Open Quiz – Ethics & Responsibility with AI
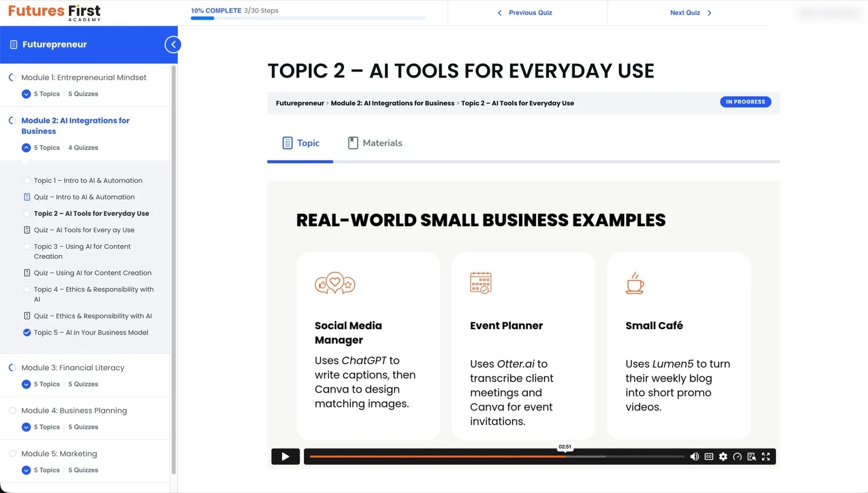This screenshot has width=868, height=493. point(93,316)
